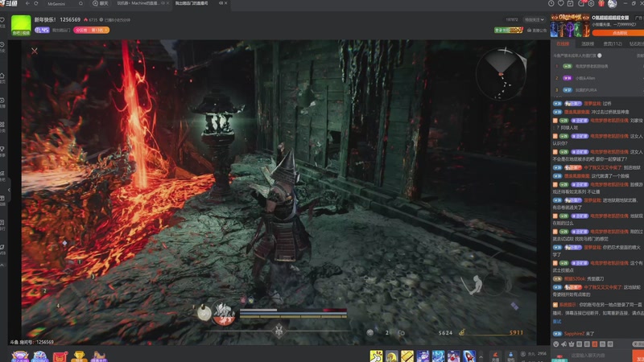Click the up chevron at sidebar bottom
This screenshot has width=644, height=362.
click(2, 265)
